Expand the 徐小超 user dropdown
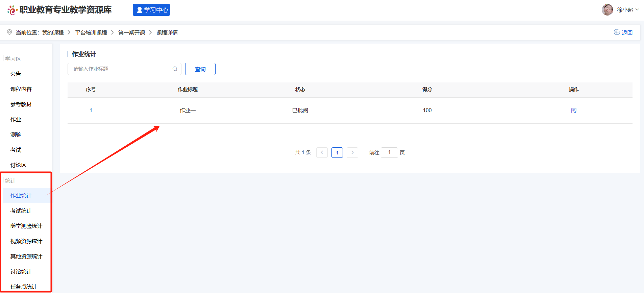This screenshot has width=644, height=293. pos(637,10)
